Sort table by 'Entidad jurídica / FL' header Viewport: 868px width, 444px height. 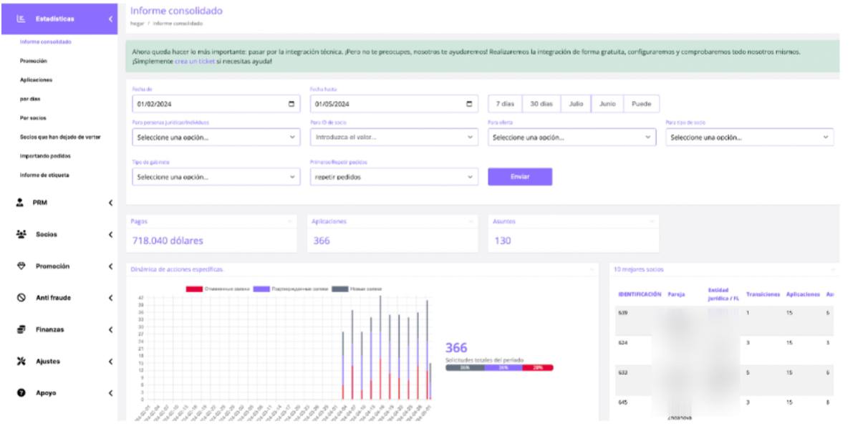pyautogui.click(x=724, y=294)
